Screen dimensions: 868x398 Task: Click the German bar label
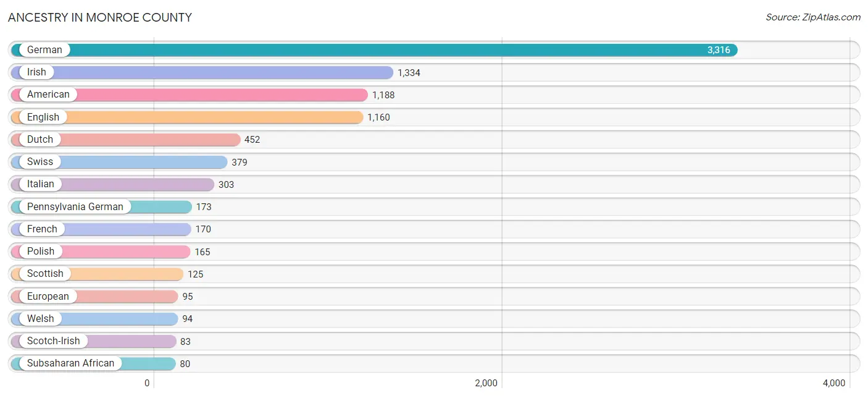point(44,50)
